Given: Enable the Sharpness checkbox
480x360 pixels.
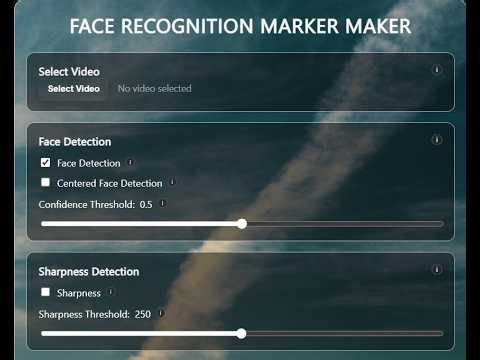Looking at the screenshot, I should (45, 292).
